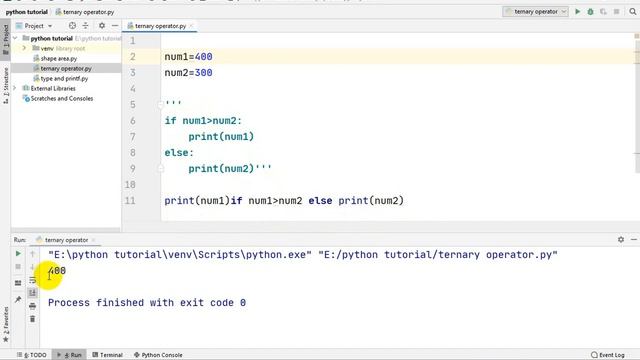Pin the run tab with pin icon
Screen dimensions: 640x360
[18, 299]
